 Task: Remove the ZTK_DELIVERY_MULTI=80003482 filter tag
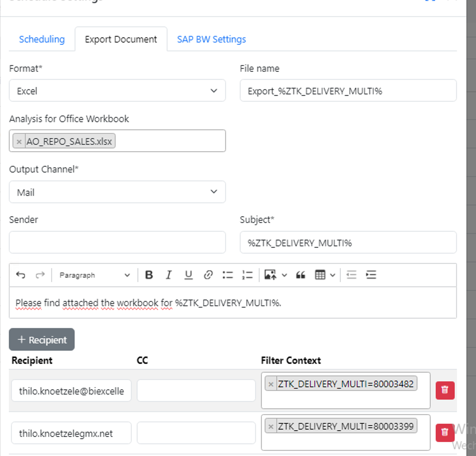coord(271,384)
